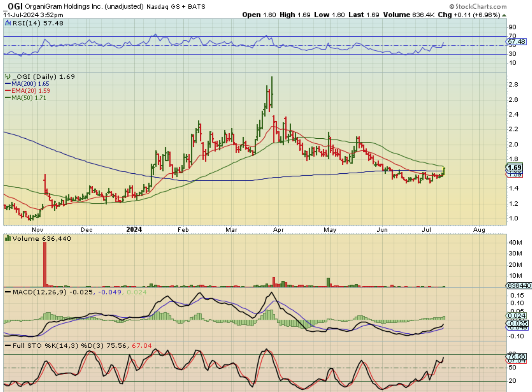Image resolution: width=532 pixels, height=392 pixels.
Task: Click the MACD legend line marker
Action: point(8,292)
